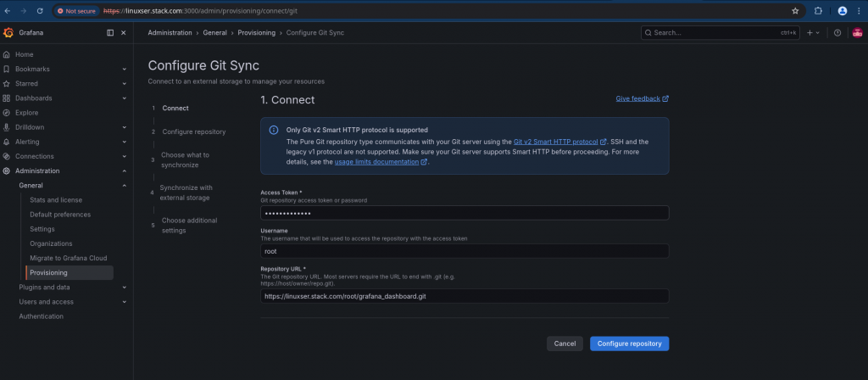Image resolution: width=868 pixels, height=380 pixels.
Task: Click the Dashboards grid icon
Action: point(7,98)
